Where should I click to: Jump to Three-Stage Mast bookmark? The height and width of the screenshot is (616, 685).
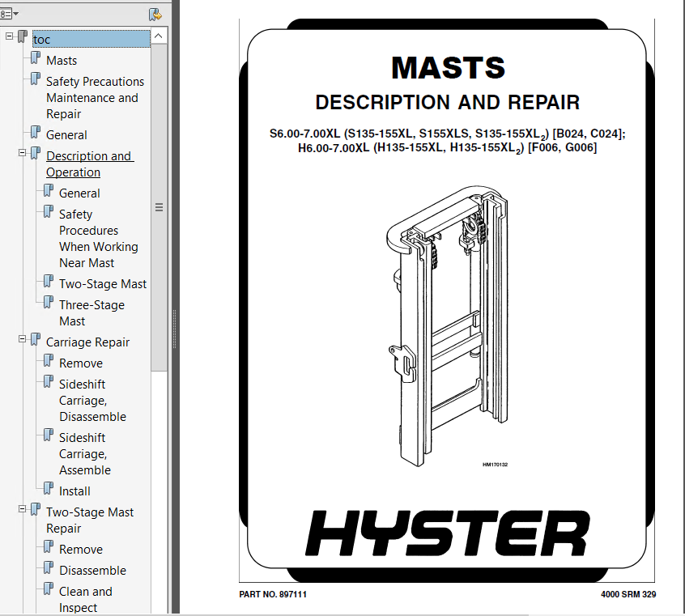pyautogui.click(x=91, y=313)
